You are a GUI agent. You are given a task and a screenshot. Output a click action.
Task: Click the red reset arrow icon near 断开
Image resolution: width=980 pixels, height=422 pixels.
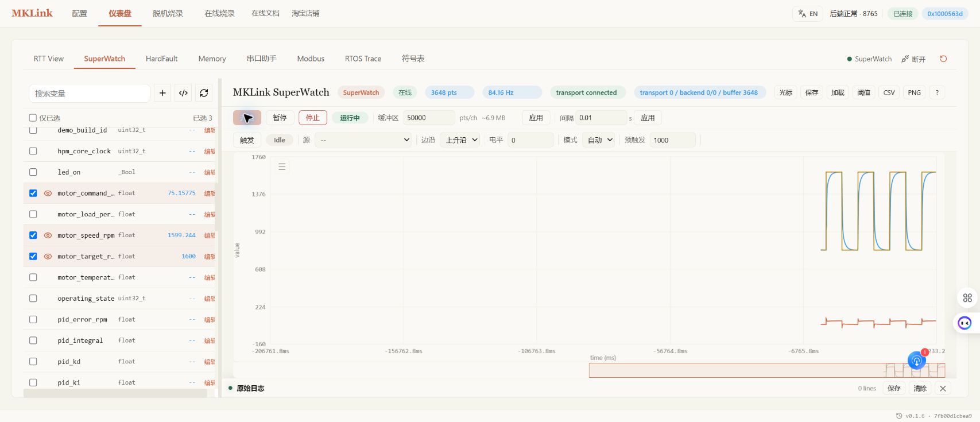tap(943, 59)
